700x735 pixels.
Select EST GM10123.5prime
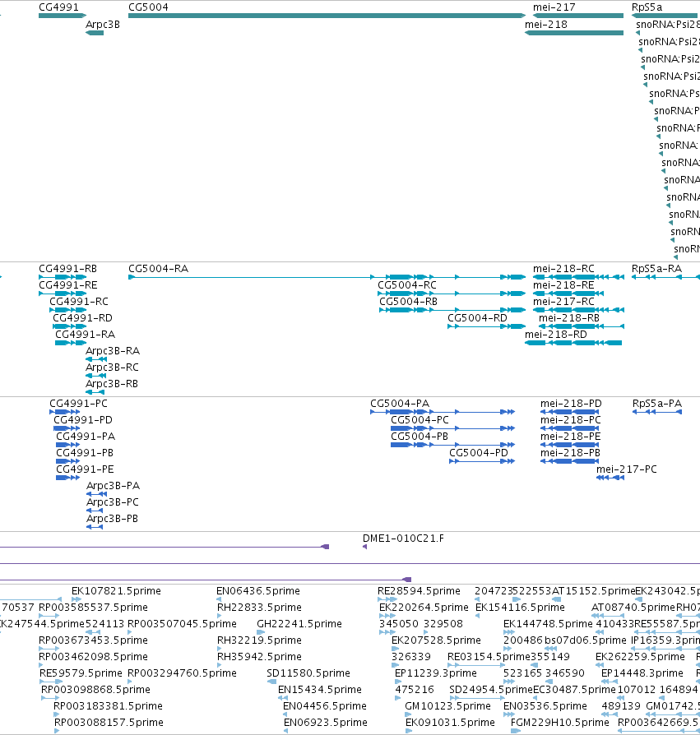pos(447,706)
